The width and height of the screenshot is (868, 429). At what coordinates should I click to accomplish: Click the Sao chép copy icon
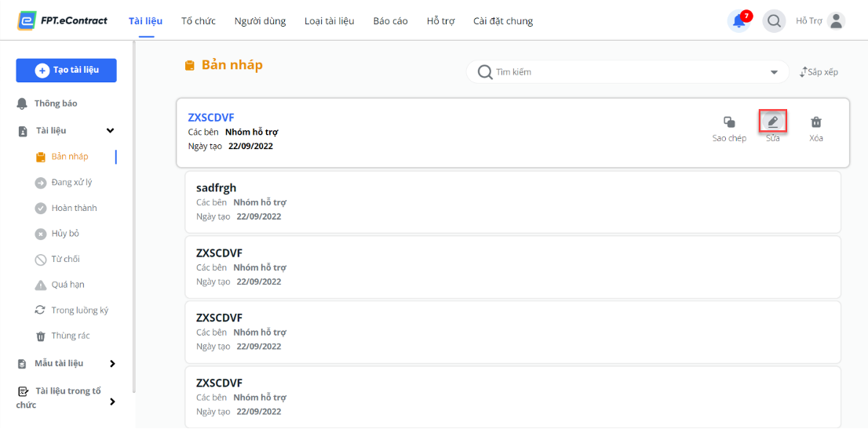coord(729,122)
